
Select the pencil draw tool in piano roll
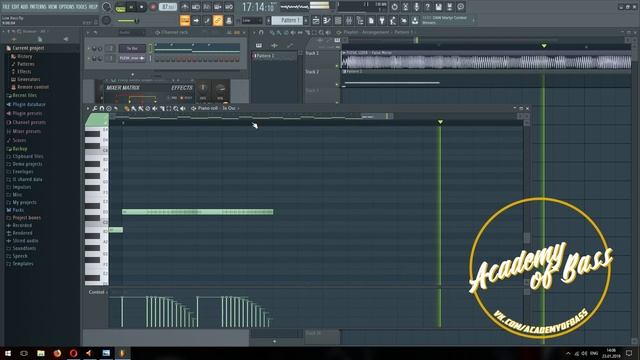127,109
